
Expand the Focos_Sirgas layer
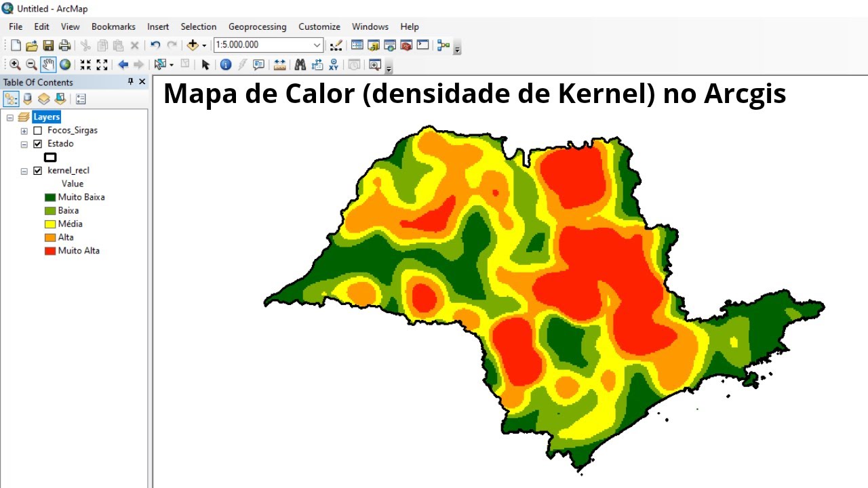click(24, 131)
